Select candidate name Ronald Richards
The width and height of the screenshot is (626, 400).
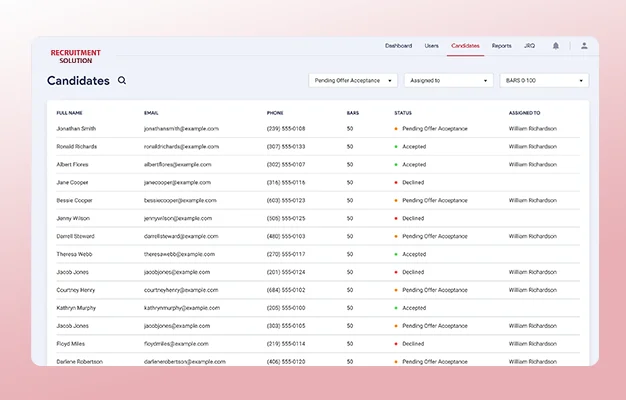point(77,147)
